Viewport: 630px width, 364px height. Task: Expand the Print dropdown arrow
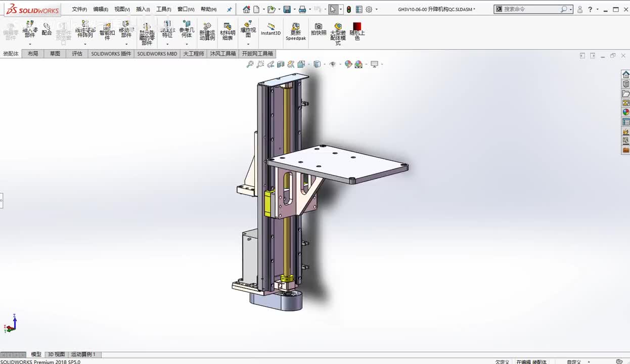point(309,10)
